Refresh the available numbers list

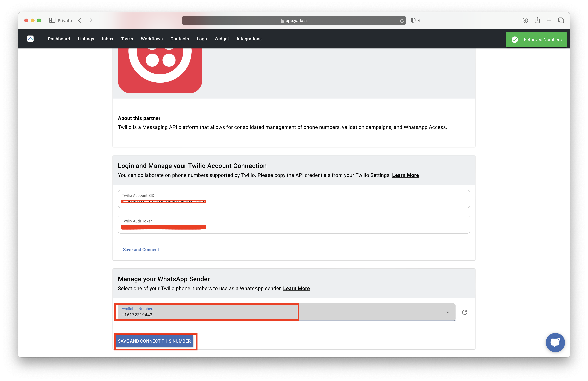click(464, 312)
